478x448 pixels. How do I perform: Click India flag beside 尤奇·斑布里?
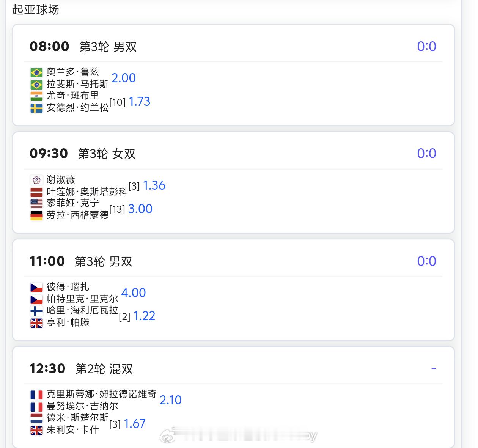click(x=36, y=96)
